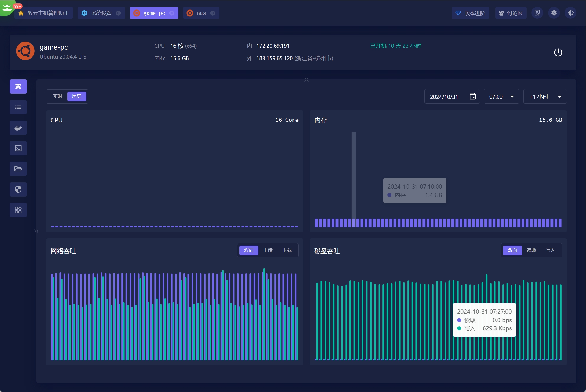Image resolution: width=586 pixels, height=392 pixels.
Task: Click external IP 183.159.65.120
Action: pos(275,58)
